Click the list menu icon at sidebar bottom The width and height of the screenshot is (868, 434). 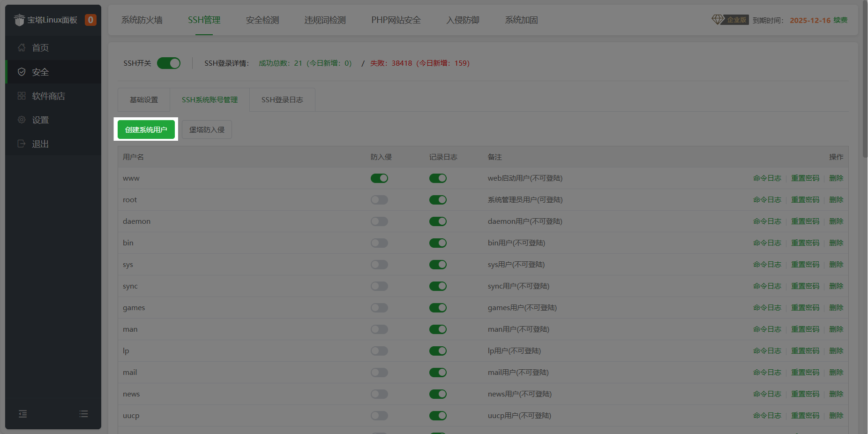tap(83, 414)
